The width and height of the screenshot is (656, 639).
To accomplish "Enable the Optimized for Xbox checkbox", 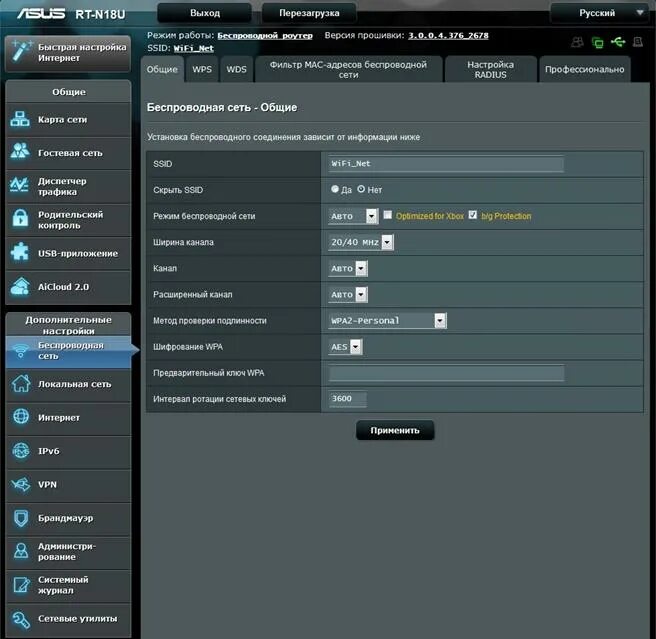I will point(388,215).
